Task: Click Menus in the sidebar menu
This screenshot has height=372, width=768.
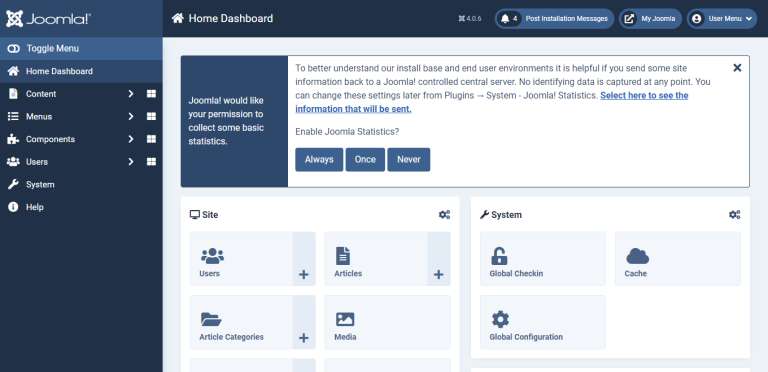Action: click(x=39, y=116)
